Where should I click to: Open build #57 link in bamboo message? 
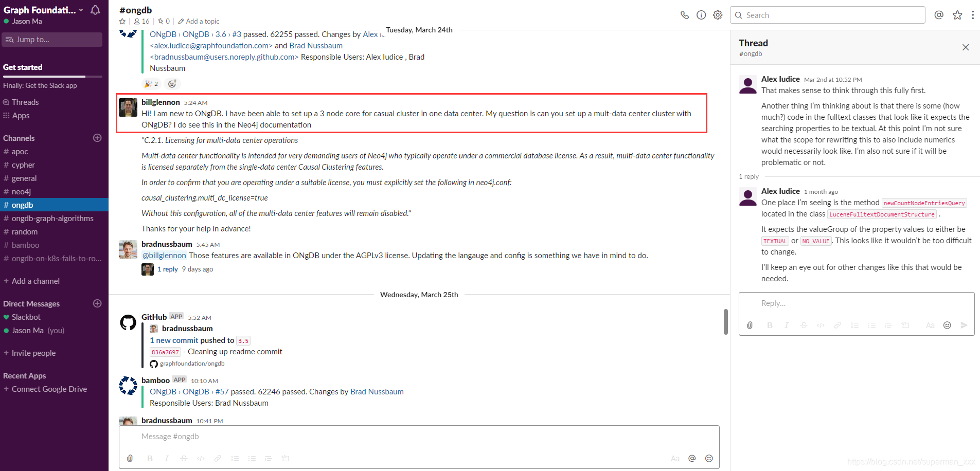[222, 392]
